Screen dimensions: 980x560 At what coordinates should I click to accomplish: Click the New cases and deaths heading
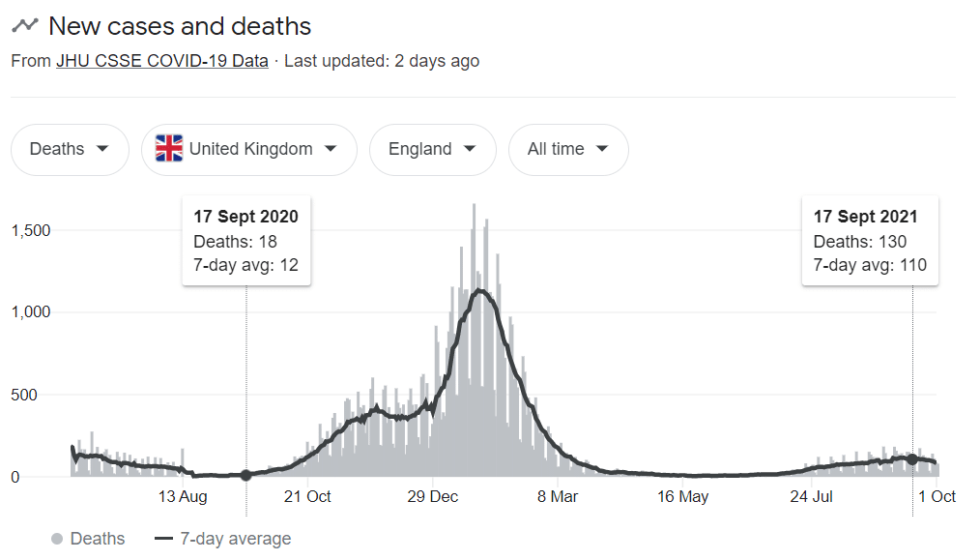[180, 26]
